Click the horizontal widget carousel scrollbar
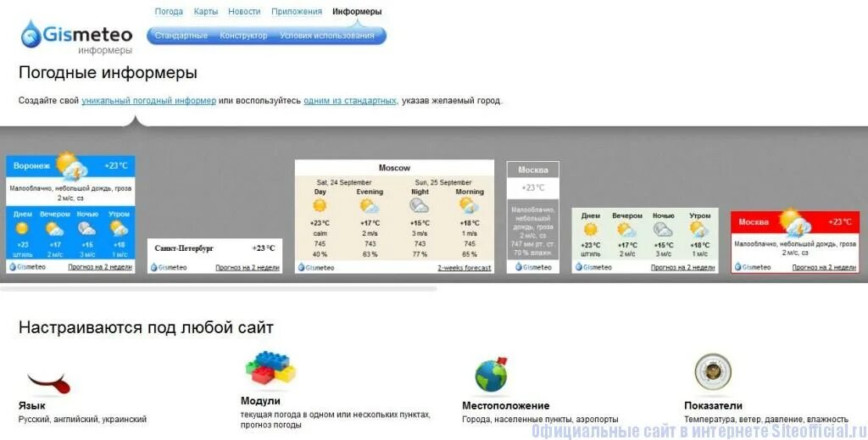 (x=219, y=288)
